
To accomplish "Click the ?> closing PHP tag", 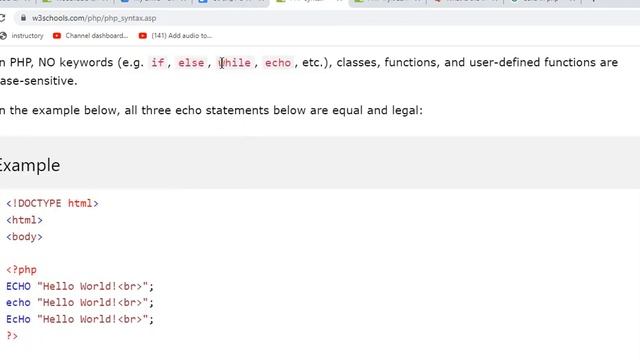I will pos(12,336).
